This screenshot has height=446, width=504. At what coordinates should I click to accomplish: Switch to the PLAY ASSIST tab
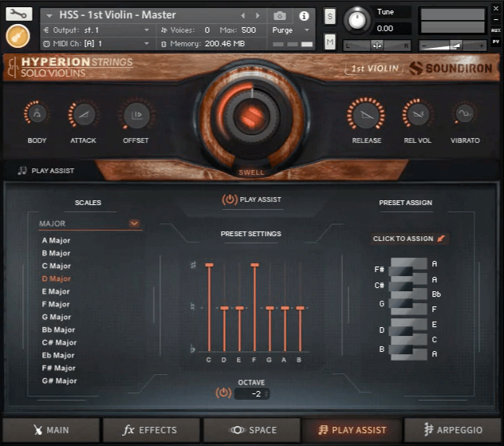pyautogui.click(x=352, y=430)
